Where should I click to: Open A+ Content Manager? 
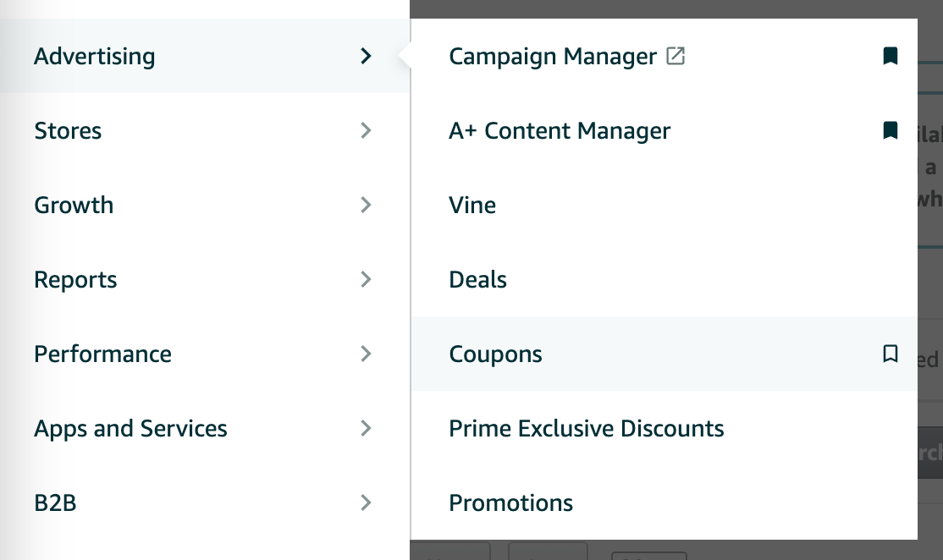point(560,131)
